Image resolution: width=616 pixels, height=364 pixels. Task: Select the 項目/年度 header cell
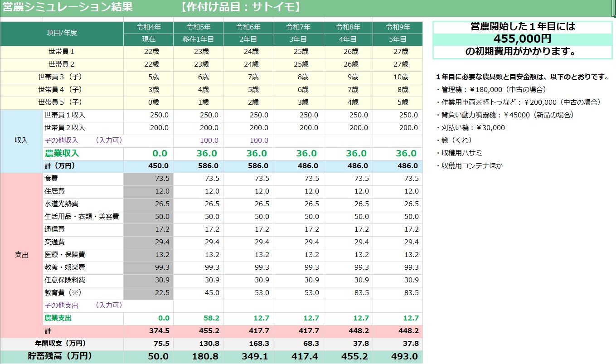tap(62, 33)
